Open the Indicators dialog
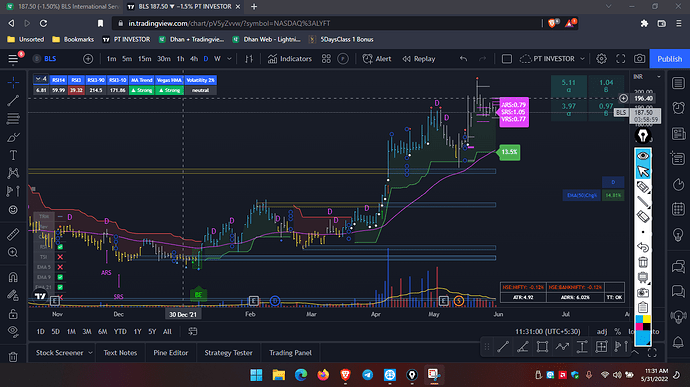Image resolution: width=690 pixels, height=387 pixels. (x=290, y=59)
